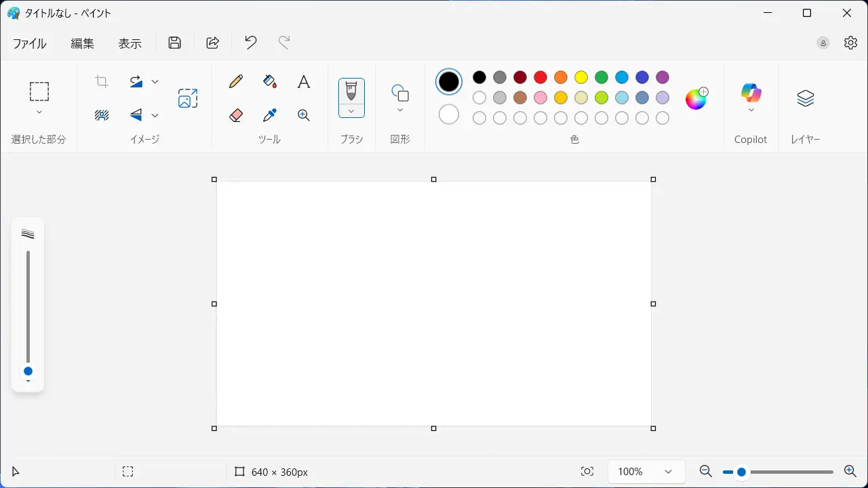Viewport: 868px width, 488px height.
Task: Click the Save floppy disk icon
Action: click(x=175, y=43)
